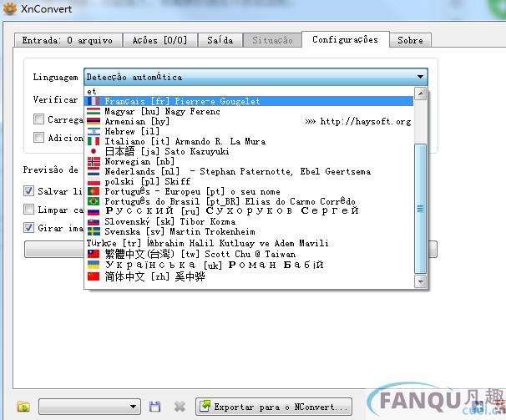The image size is (506, 420).
Task: Click the Norwegian flag icon
Action: (x=94, y=161)
